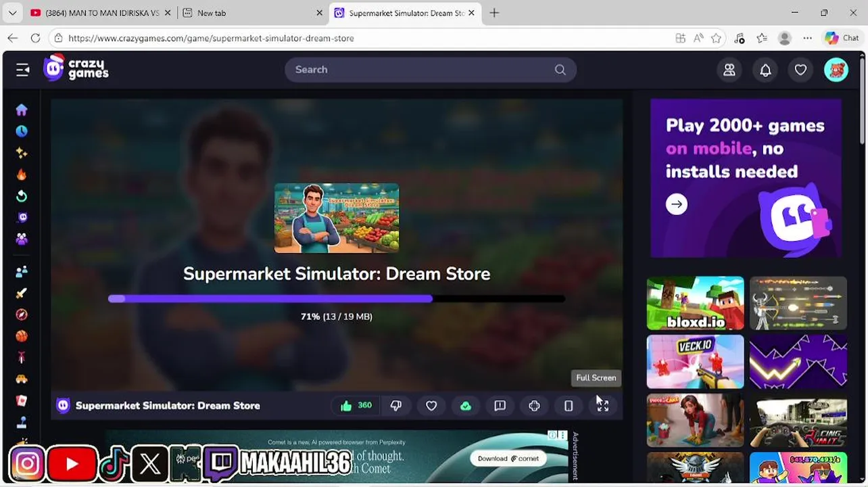Open Recently Played clock icon in sidebar
The height and width of the screenshot is (487, 868).
click(x=22, y=131)
